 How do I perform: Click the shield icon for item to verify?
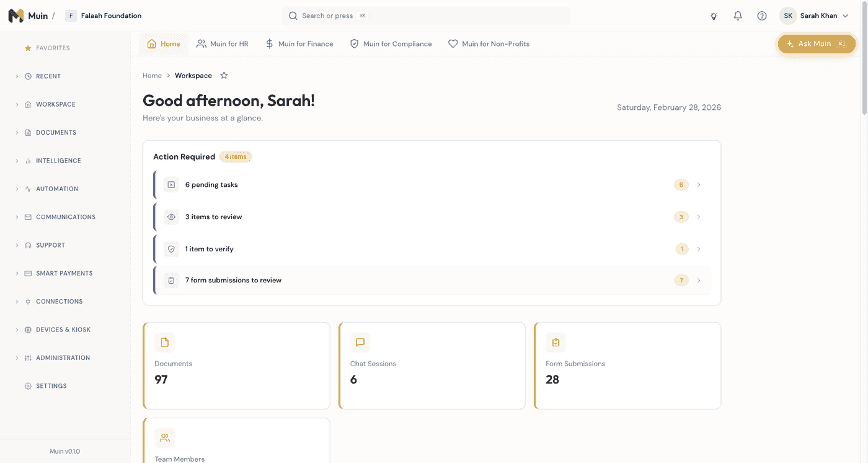[172, 249]
